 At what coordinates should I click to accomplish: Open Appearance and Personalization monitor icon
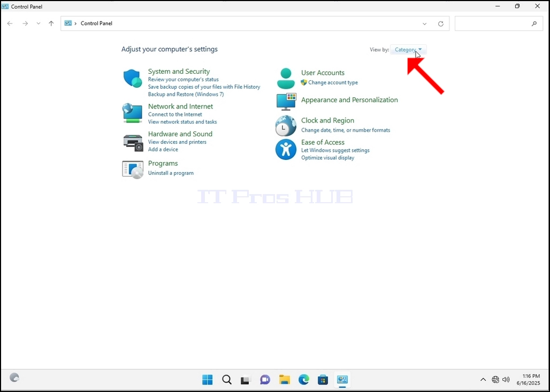click(x=286, y=102)
